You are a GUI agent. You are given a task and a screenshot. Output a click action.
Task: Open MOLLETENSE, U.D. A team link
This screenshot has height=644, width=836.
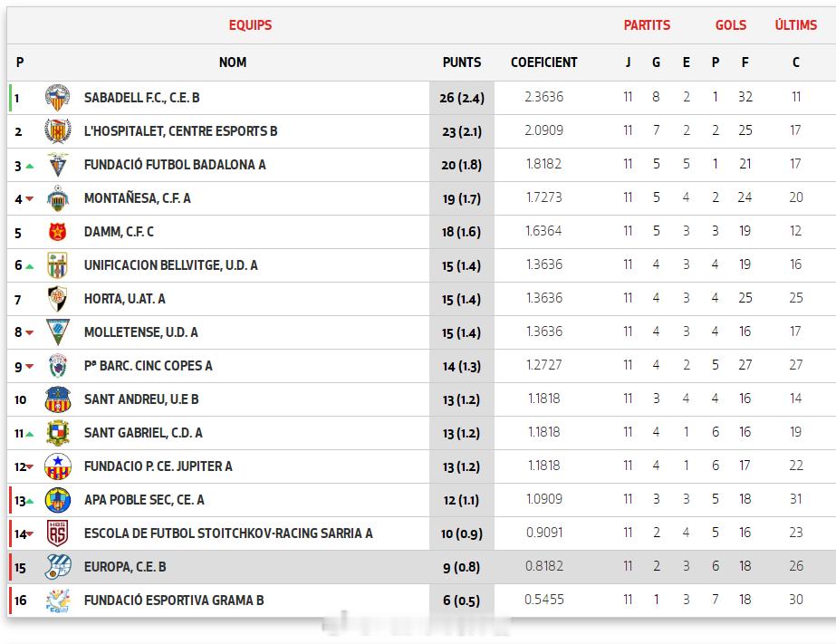point(140,332)
